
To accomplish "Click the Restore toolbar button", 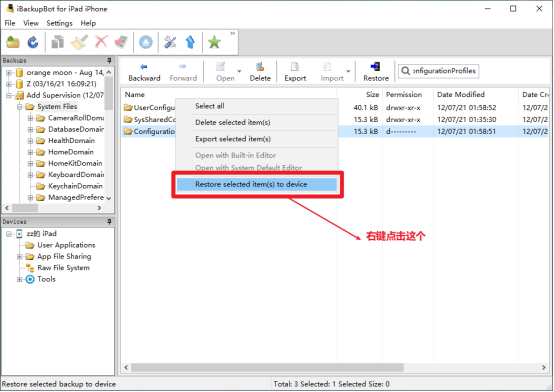I will click(x=376, y=72).
